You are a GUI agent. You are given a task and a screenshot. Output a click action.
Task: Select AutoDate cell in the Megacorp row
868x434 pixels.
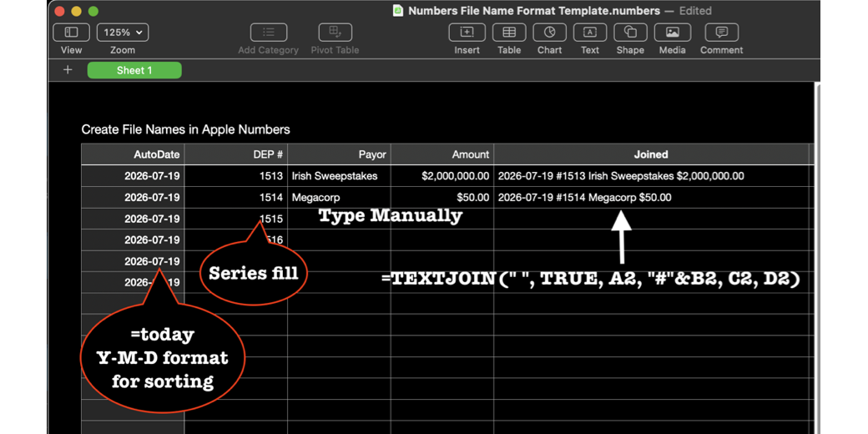click(x=133, y=198)
